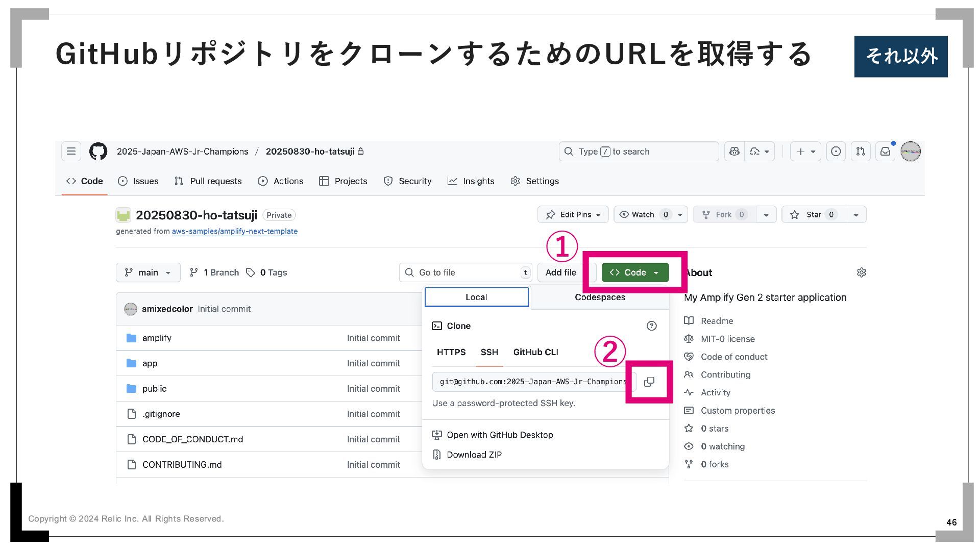Open the Watch notifications dropdown
This screenshot has height=551, width=980.
651,215
